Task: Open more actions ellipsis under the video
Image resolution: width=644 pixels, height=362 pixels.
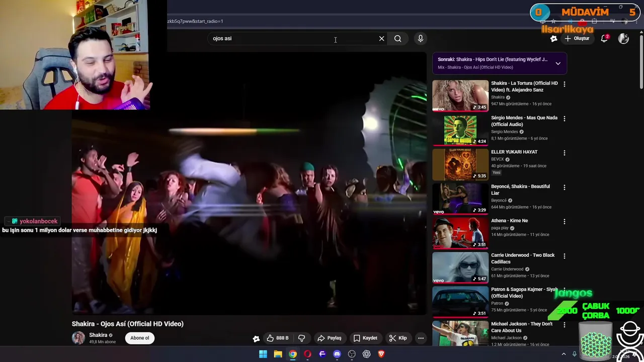Action: [421, 338]
